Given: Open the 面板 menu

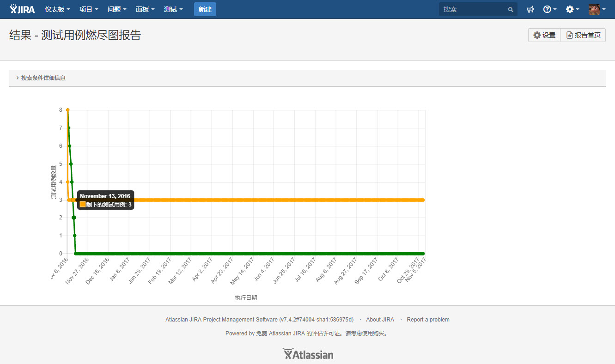Looking at the screenshot, I should [145, 9].
